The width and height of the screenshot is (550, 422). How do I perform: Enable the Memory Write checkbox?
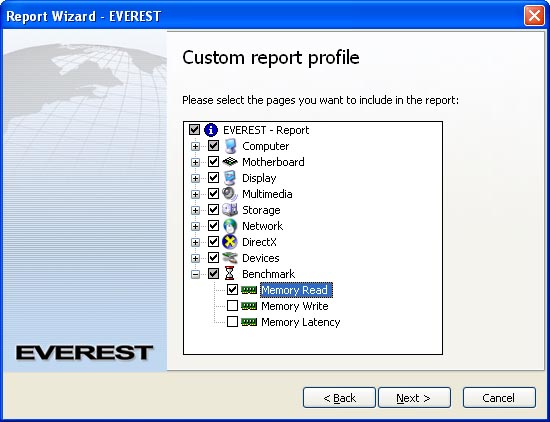(x=232, y=306)
